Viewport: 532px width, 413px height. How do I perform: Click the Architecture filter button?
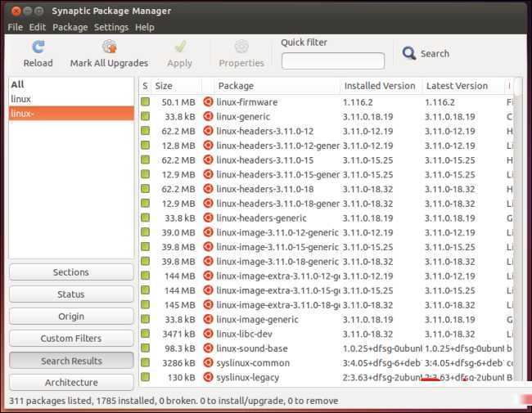coord(71,383)
